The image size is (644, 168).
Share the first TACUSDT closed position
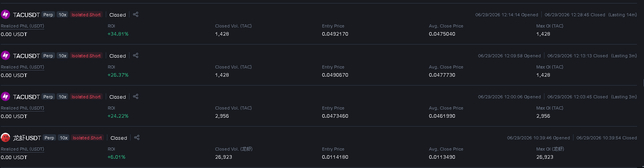pyautogui.click(x=136, y=14)
